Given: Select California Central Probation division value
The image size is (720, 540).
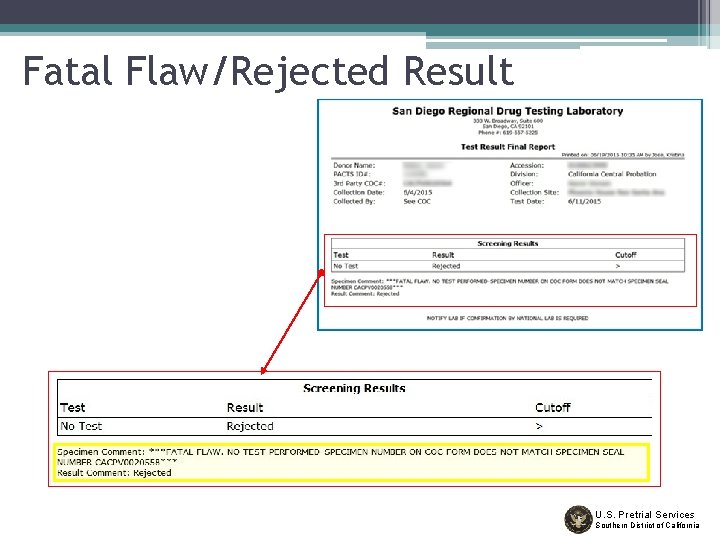Looking at the screenshot, I should point(612,174).
